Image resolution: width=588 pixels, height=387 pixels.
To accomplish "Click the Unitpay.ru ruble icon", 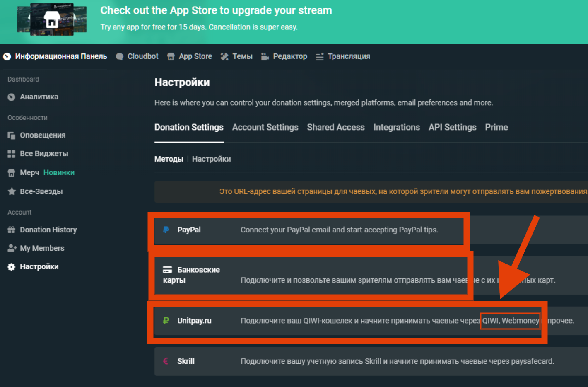I will point(166,320).
